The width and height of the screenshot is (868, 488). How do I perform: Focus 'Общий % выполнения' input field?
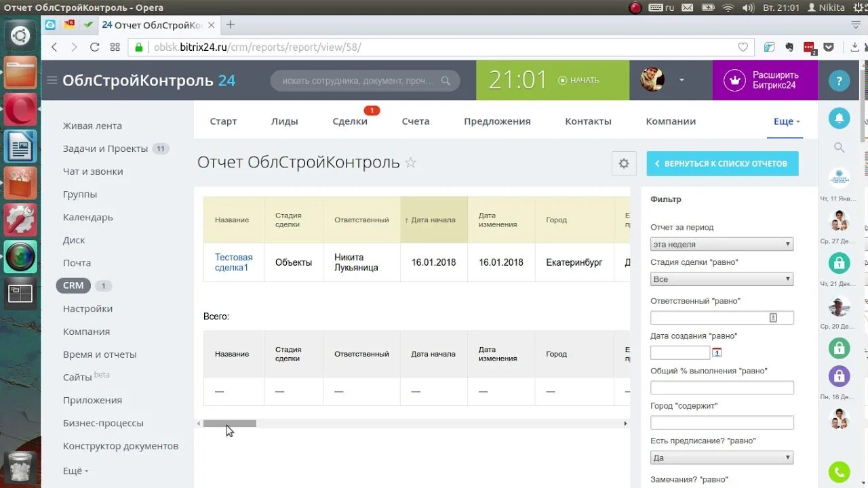coord(722,388)
